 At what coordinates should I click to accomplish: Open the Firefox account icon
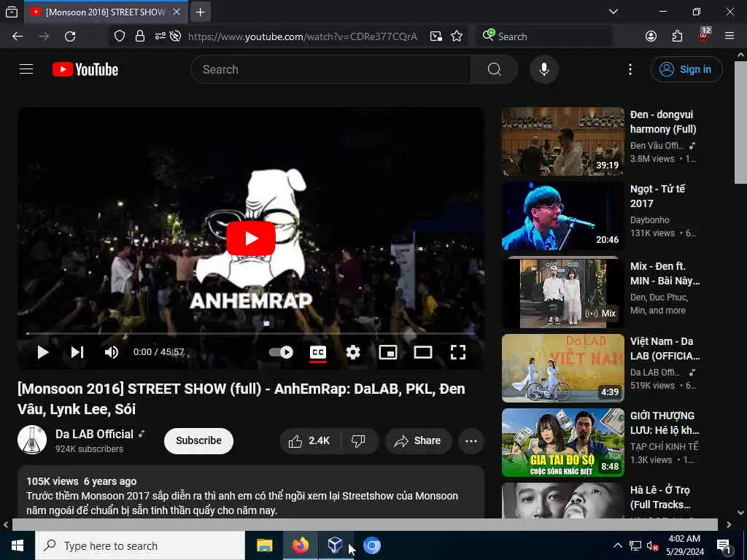(x=651, y=36)
